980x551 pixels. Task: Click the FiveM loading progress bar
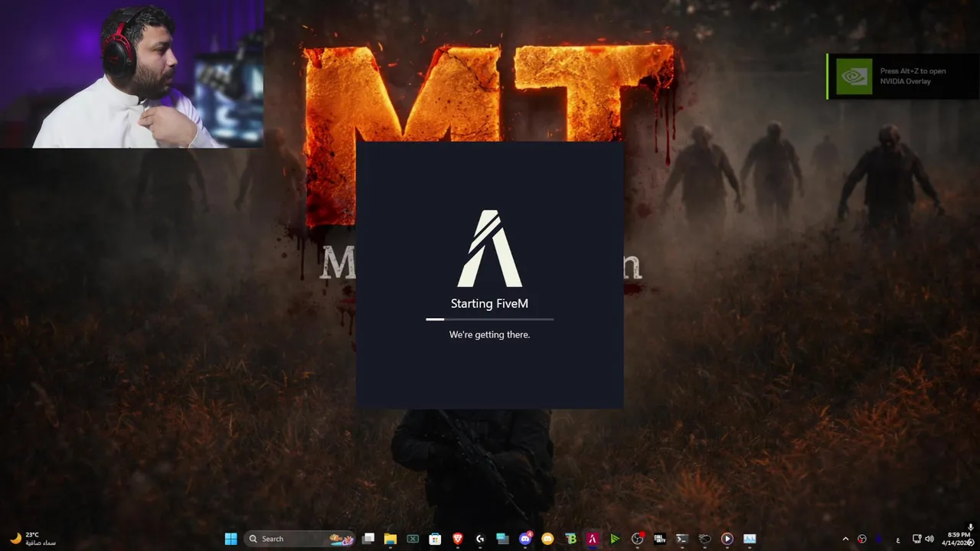pyautogui.click(x=490, y=319)
